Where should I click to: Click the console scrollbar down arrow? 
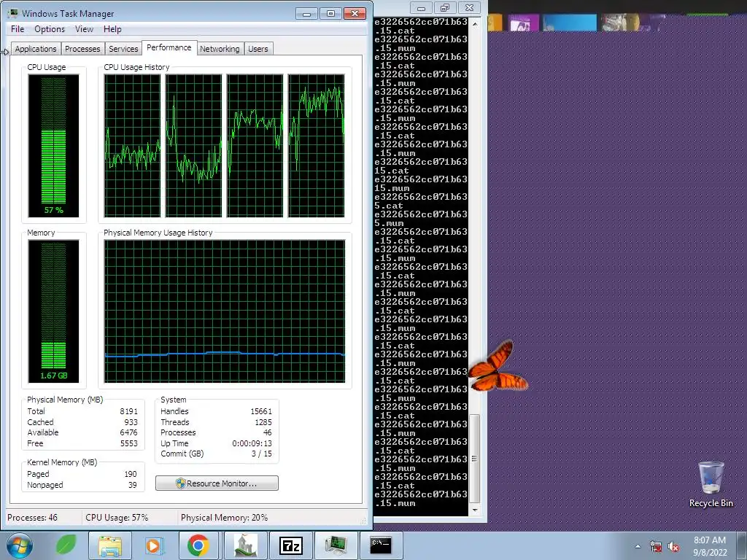[474, 510]
